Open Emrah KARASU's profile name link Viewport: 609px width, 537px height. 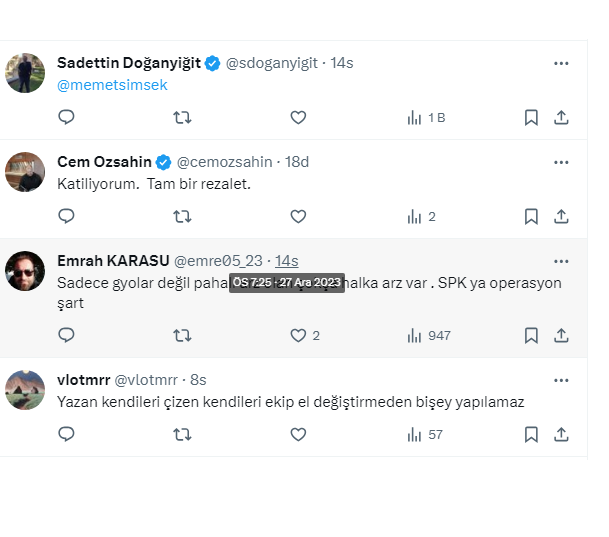click(113, 261)
